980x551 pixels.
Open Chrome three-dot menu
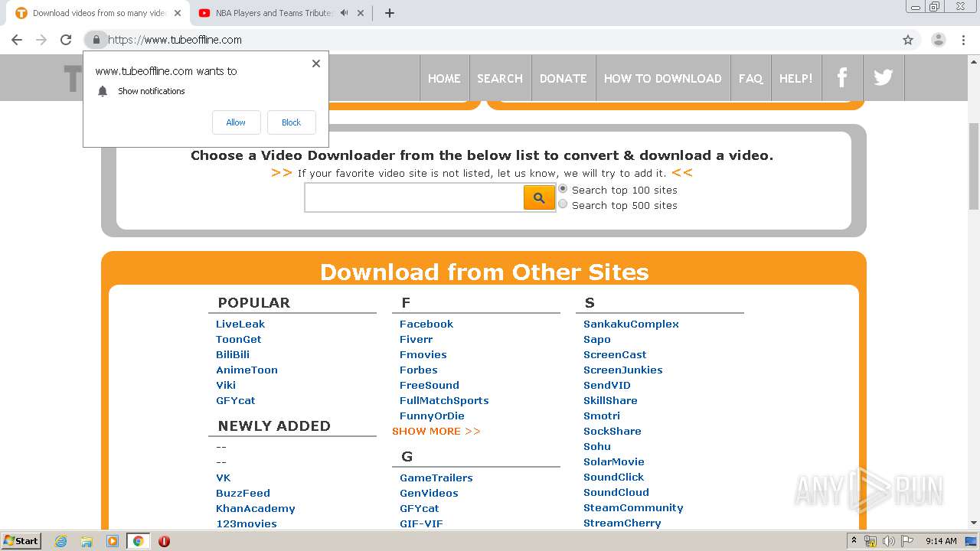coord(964,40)
